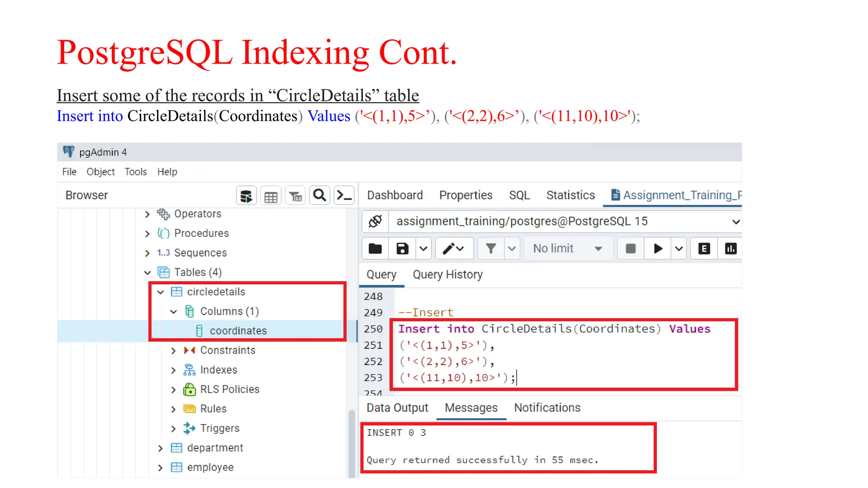The width and height of the screenshot is (868, 488).
Task: Collapse the circledetails table node
Action: (160, 292)
